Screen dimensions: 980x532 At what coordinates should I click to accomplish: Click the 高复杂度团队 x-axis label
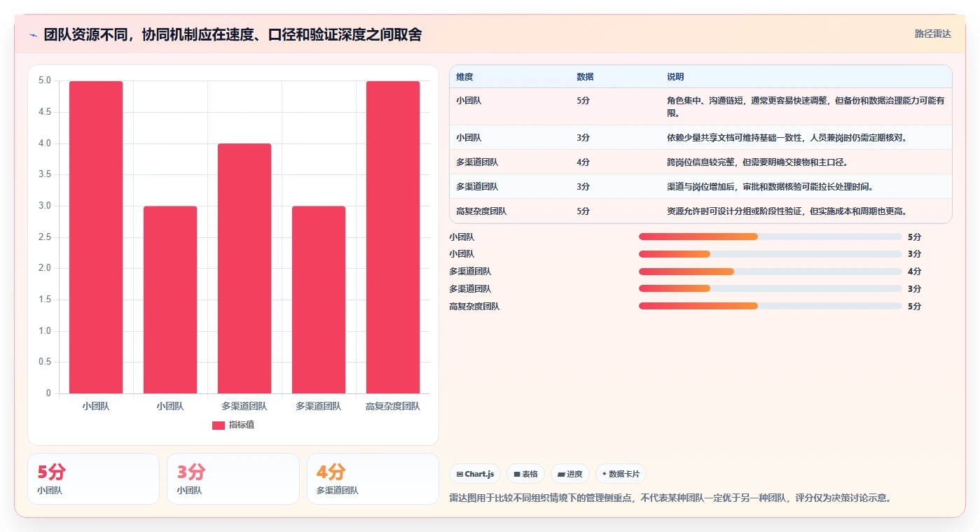(x=393, y=406)
